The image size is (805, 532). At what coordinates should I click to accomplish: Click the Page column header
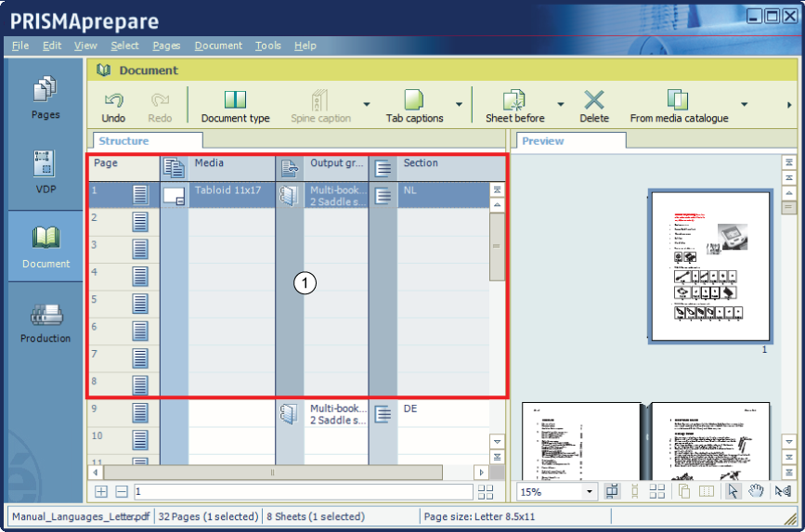point(123,168)
